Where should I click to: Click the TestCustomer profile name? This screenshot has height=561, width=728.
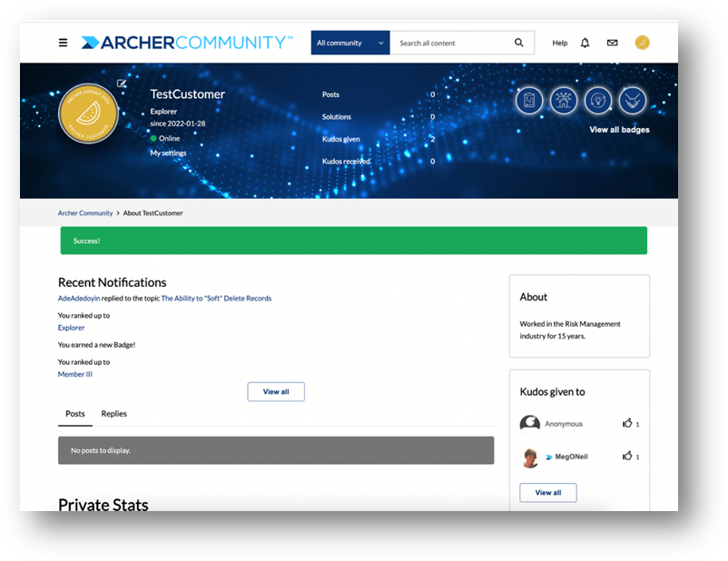[188, 94]
